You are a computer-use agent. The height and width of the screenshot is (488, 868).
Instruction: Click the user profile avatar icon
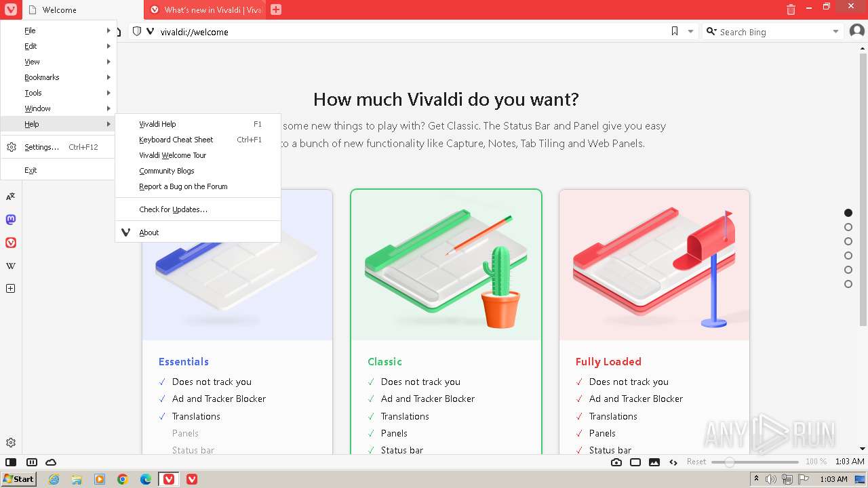pos(857,31)
